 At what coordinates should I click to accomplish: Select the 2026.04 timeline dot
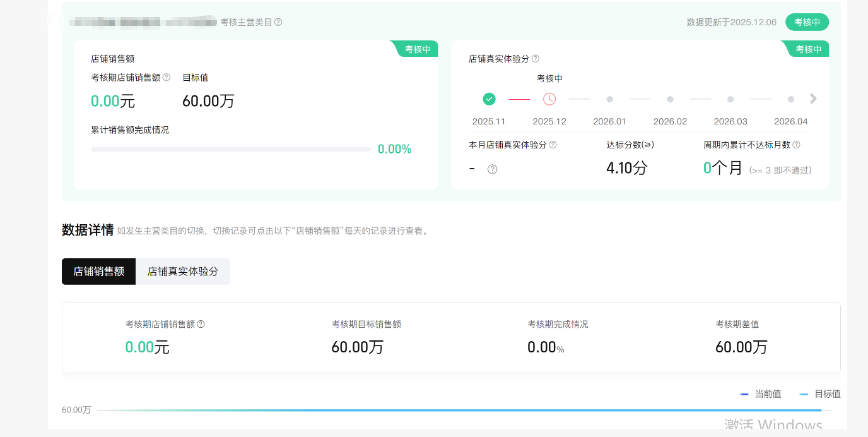point(790,99)
